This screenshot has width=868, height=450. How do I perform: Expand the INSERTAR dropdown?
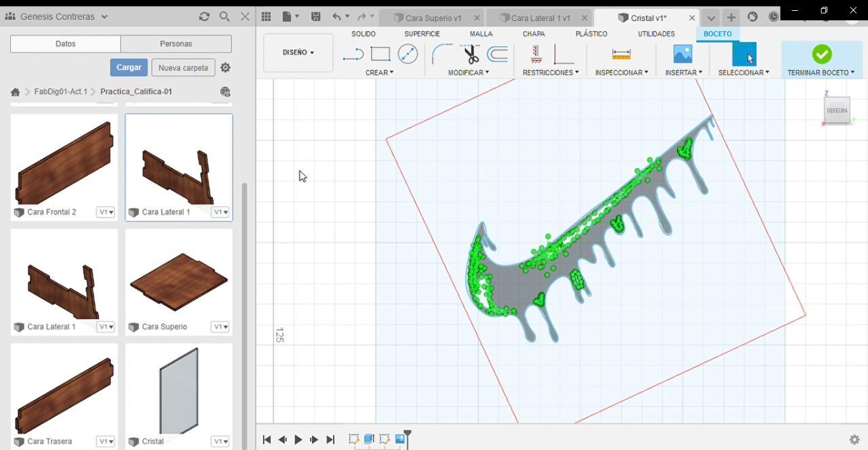(684, 73)
